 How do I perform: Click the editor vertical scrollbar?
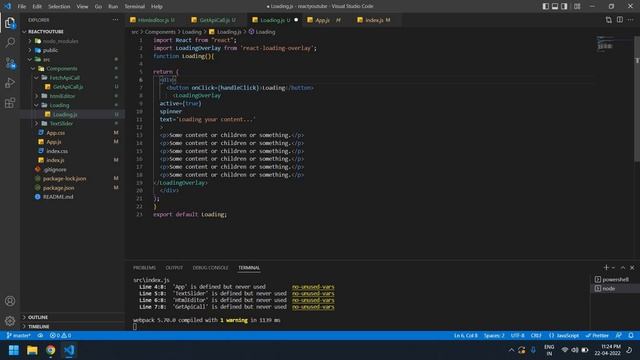point(637,100)
